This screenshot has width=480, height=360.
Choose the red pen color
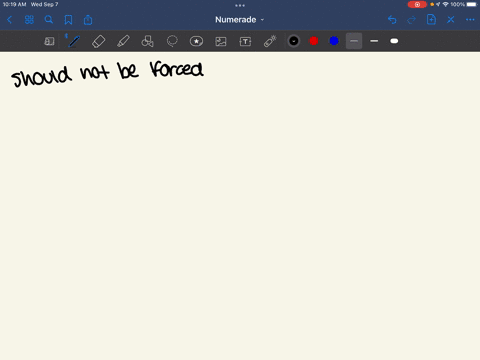314,41
